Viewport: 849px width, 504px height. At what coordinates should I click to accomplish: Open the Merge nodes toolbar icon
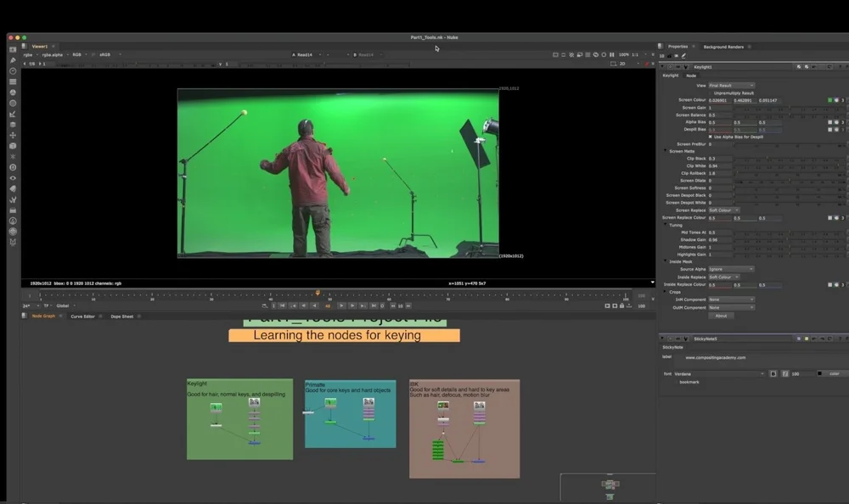[x=13, y=125]
